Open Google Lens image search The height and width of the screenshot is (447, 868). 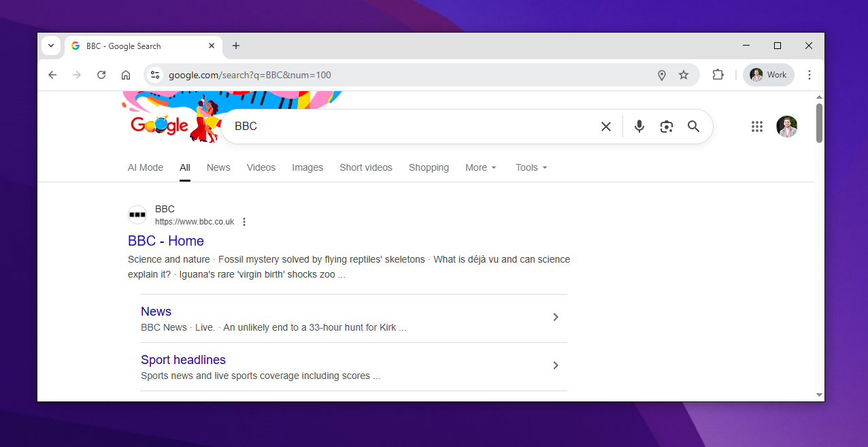(x=666, y=127)
